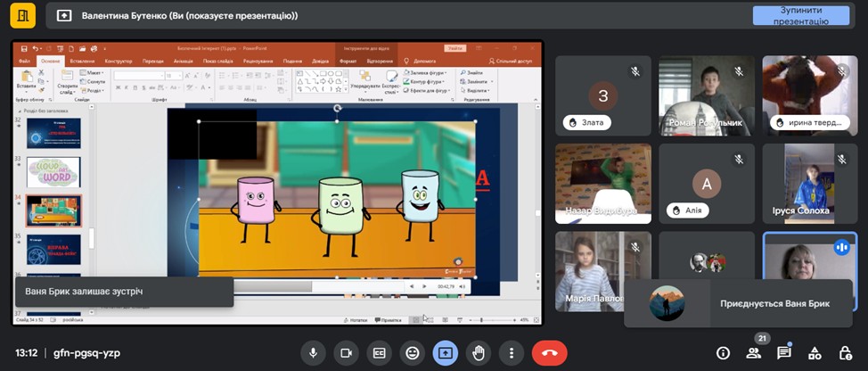868x371 pixels.
Task: Toggle the microphone in the Meet bar
Action: [313, 353]
